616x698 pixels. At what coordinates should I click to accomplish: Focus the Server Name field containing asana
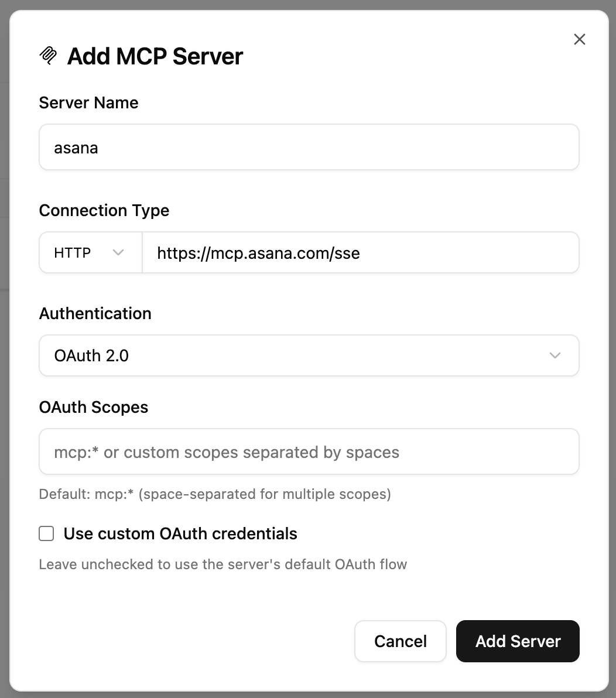[x=309, y=147]
